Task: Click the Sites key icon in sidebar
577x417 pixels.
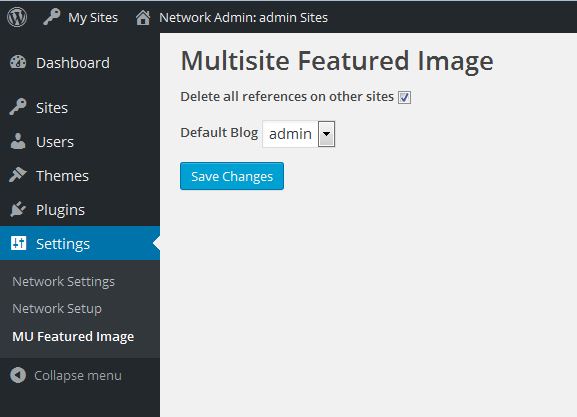Action: (x=18, y=107)
